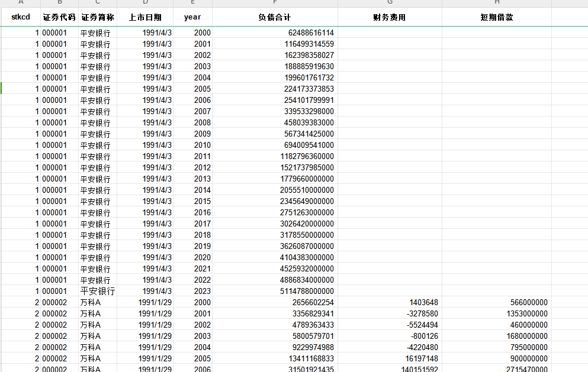The image size is (588, 372).
Task: Click the 万科A 负债合计 value 2656602254
Action: click(275, 302)
